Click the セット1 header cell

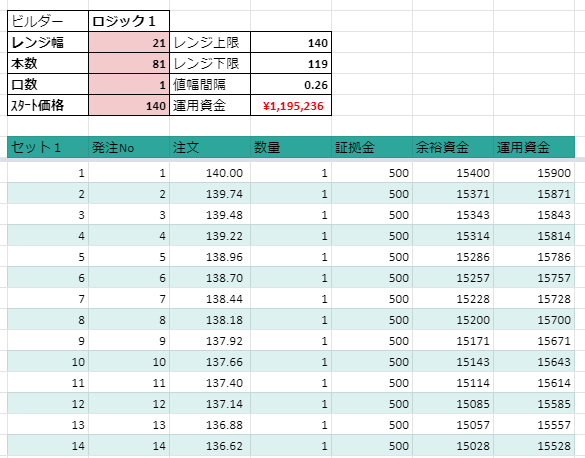[x=48, y=147]
